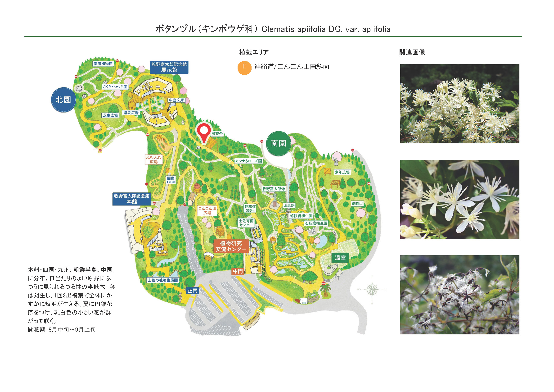The height and width of the screenshot is (392, 554).
Task: Click the blue 北園 circle badge
Action: coord(63,100)
